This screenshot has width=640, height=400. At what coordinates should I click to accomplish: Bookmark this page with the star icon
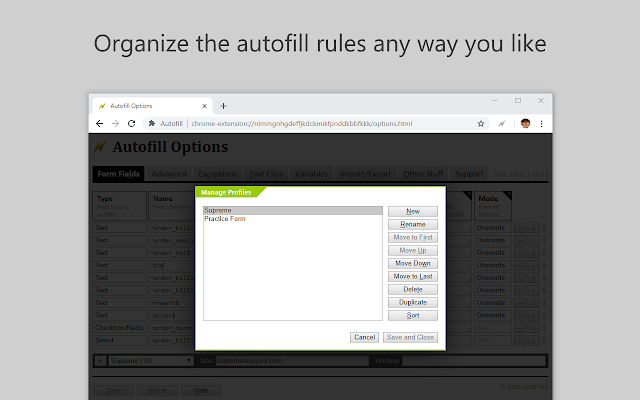(481, 124)
